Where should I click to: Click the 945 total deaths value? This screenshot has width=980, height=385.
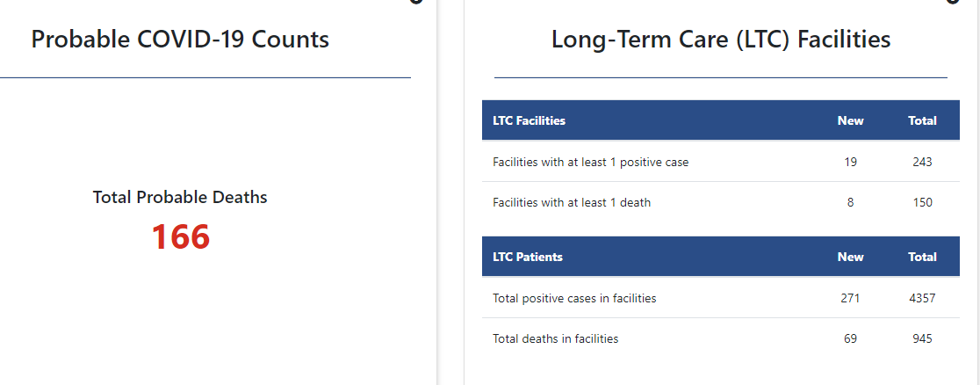[923, 338]
